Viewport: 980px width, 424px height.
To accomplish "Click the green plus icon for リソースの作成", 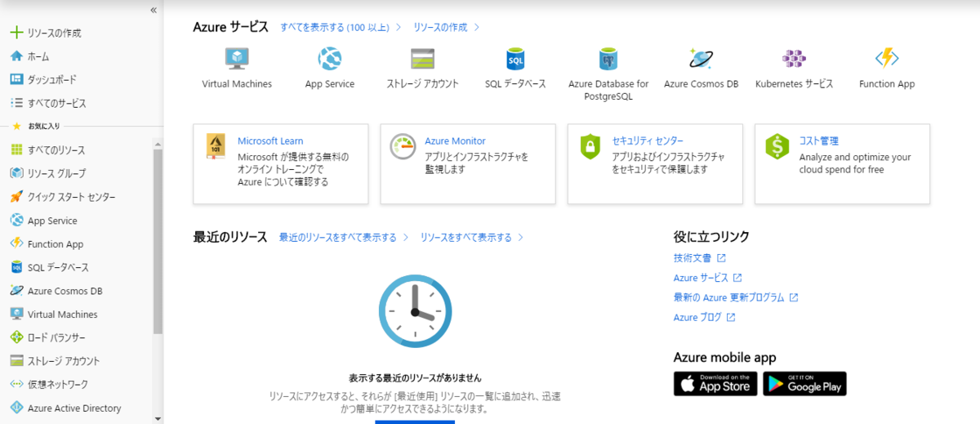I will [16, 33].
